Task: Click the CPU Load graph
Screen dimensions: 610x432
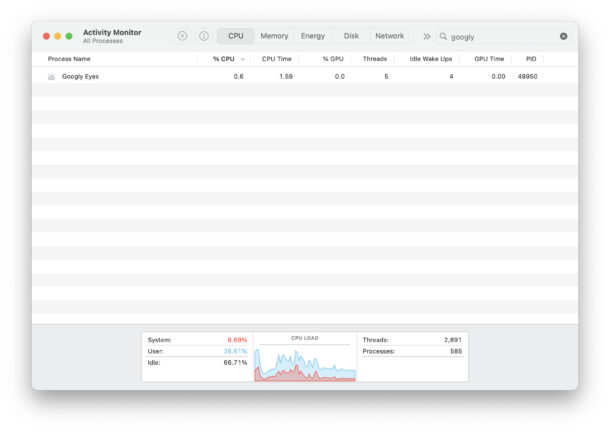Action: coord(305,362)
